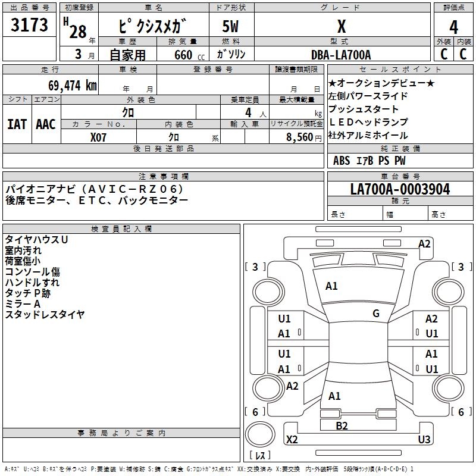Select the LEDヘッドランプ sales point
The height and width of the screenshot is (476, 476).
368,122
